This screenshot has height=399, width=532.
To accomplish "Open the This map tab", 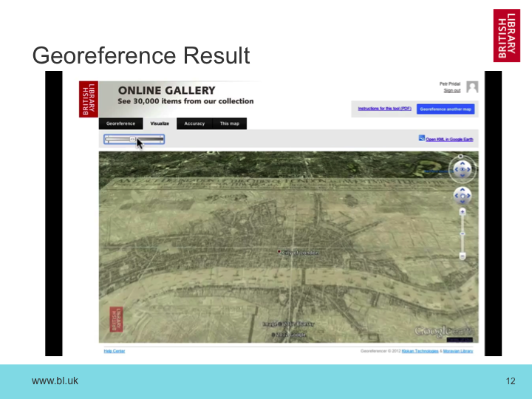I will 229,123.
